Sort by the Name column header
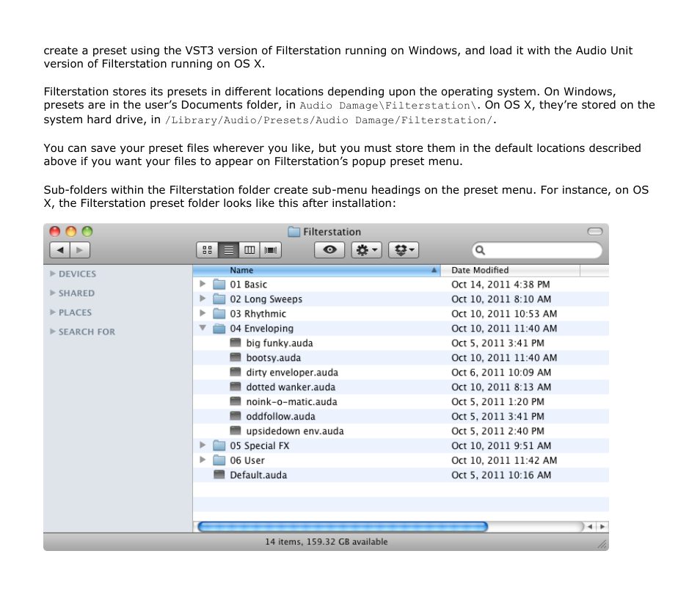The height and width of the screenshot is (595, 700). 316,270
